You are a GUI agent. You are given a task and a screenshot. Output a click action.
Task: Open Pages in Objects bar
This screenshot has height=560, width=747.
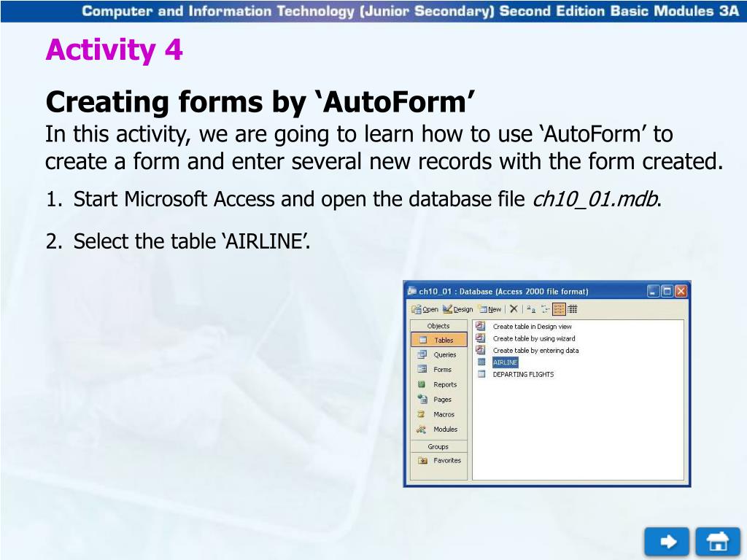438,400
